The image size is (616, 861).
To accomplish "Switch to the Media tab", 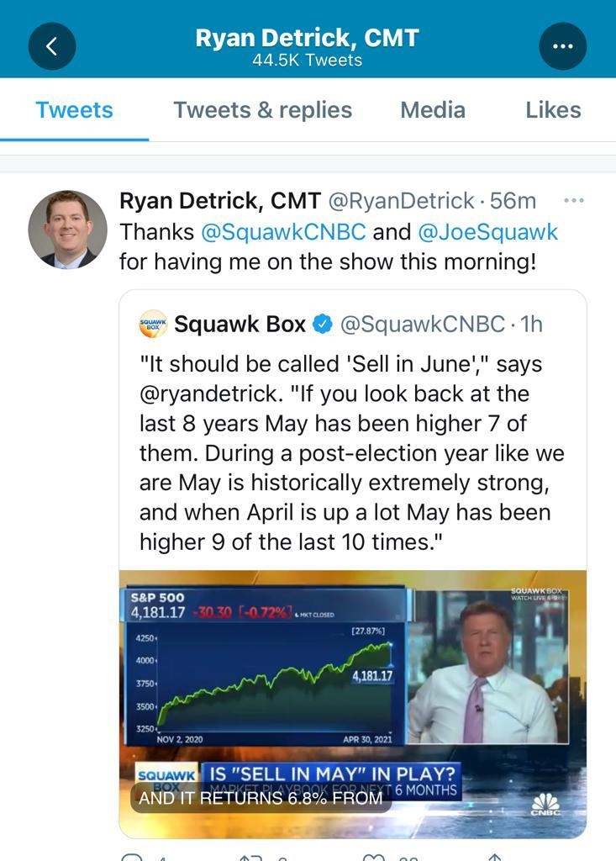I will tap(433, 109).
